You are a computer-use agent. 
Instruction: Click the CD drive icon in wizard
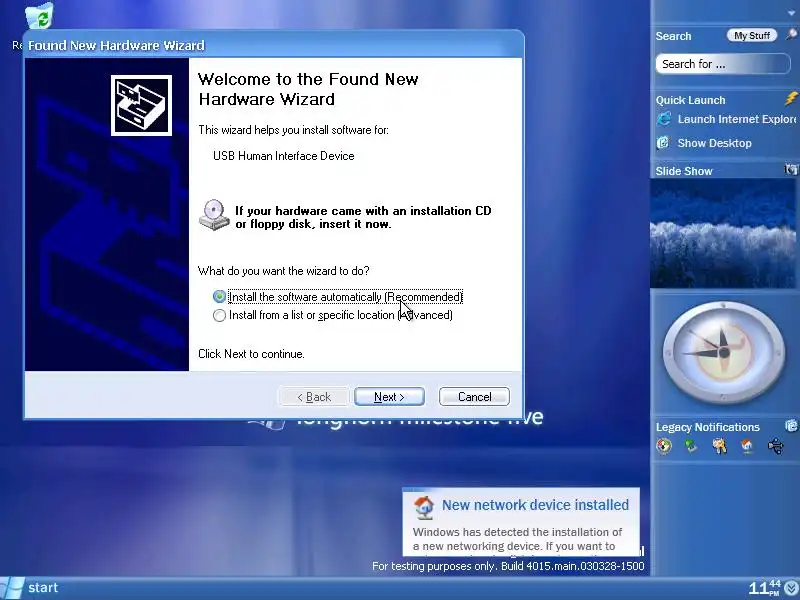tap(214, 215)
